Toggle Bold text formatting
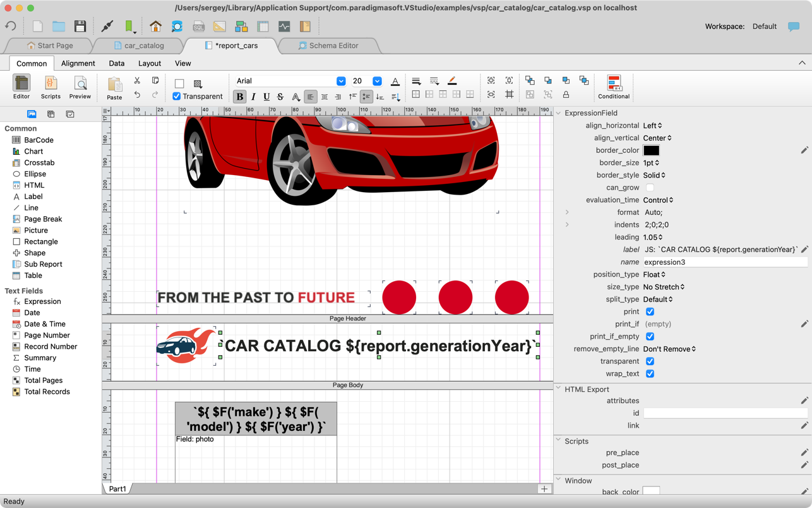The width and height of the screenshot is (812, 508). [x=239, y=97]
